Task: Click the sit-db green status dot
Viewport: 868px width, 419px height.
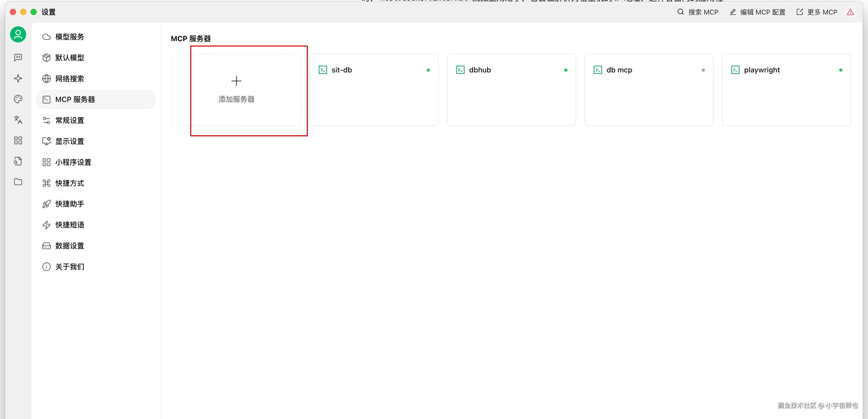Action: (428, 70)
